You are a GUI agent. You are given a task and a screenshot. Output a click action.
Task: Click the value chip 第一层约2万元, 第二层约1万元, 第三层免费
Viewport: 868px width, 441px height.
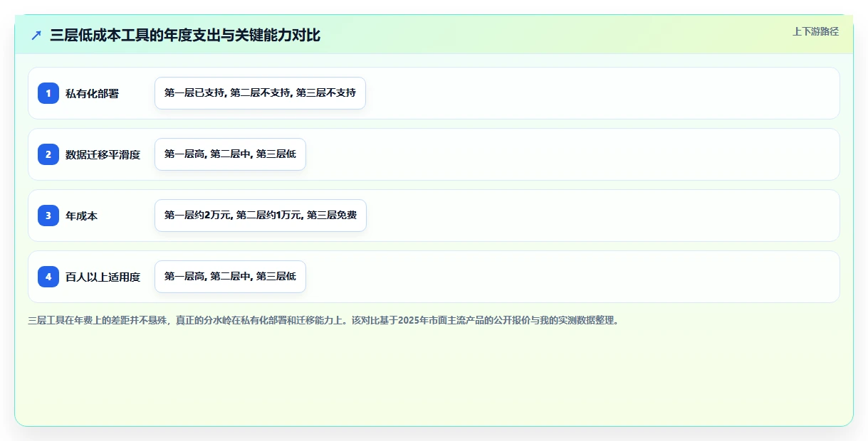(261, 216)
